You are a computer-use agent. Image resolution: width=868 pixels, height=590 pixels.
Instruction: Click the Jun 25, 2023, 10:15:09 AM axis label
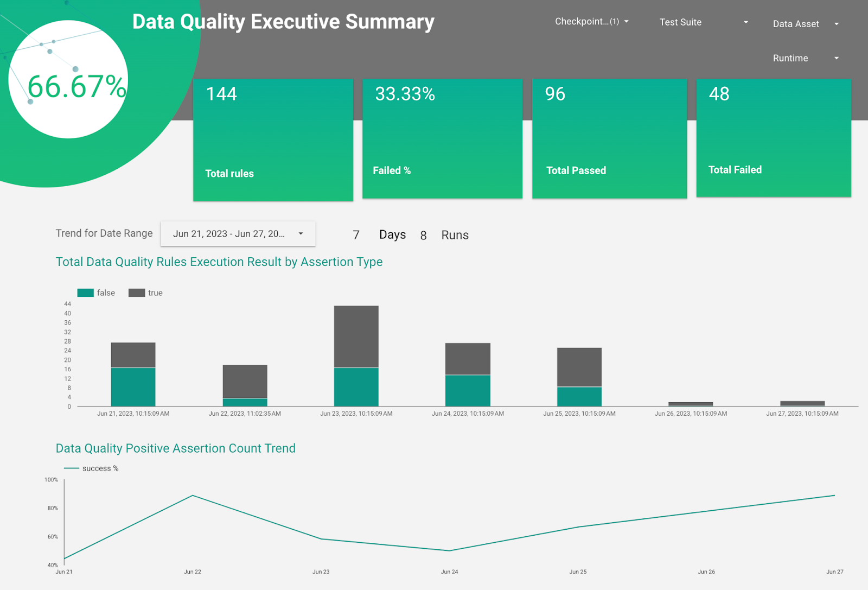(x=579, y=414)
